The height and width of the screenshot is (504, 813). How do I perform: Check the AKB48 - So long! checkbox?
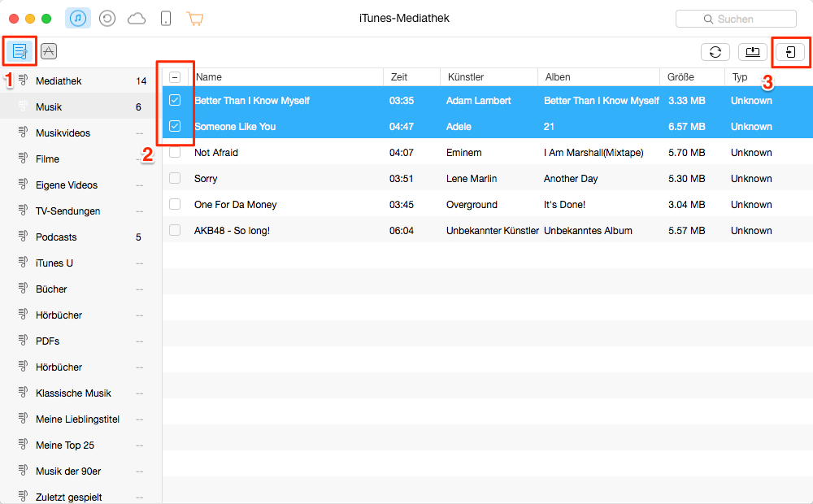[175, 230]
